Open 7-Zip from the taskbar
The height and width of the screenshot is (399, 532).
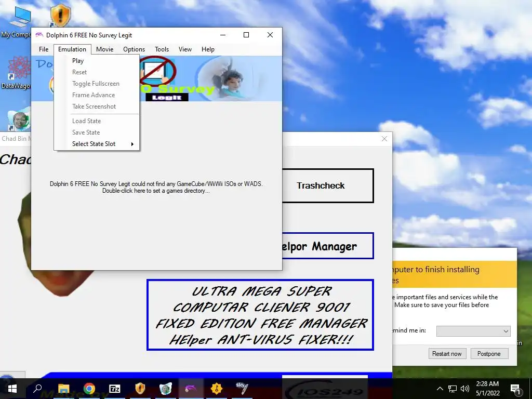coord(115,389)
